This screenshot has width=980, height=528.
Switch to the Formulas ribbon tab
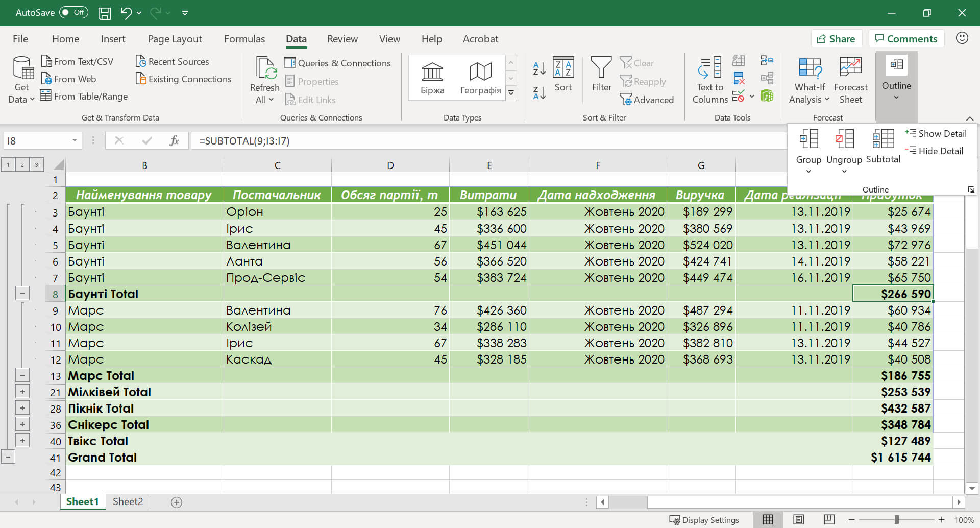pyautogui.click(x=244, y=39)
